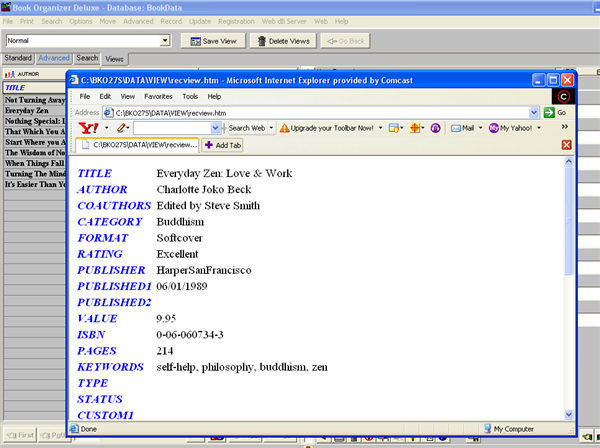Viewport: 600px width, 448px height.
Task: Click the publisher value HarperSanFrancisco
Action: click(x=204, y=270)
